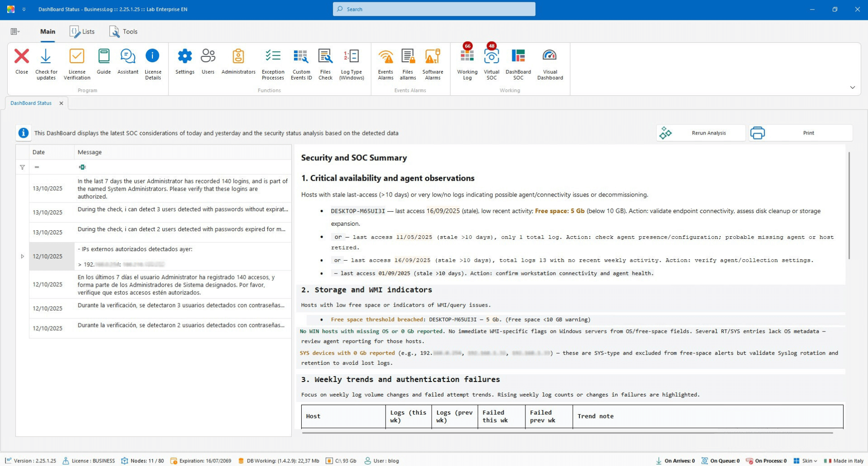
Task: Close the DashBoard Status tab
Action: (61, 103)
